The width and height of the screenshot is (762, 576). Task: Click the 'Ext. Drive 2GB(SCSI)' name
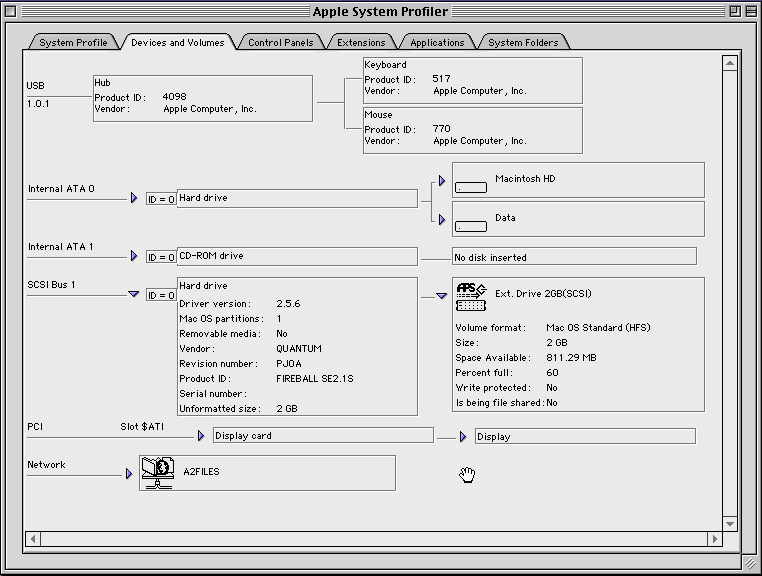click(543, 293)
